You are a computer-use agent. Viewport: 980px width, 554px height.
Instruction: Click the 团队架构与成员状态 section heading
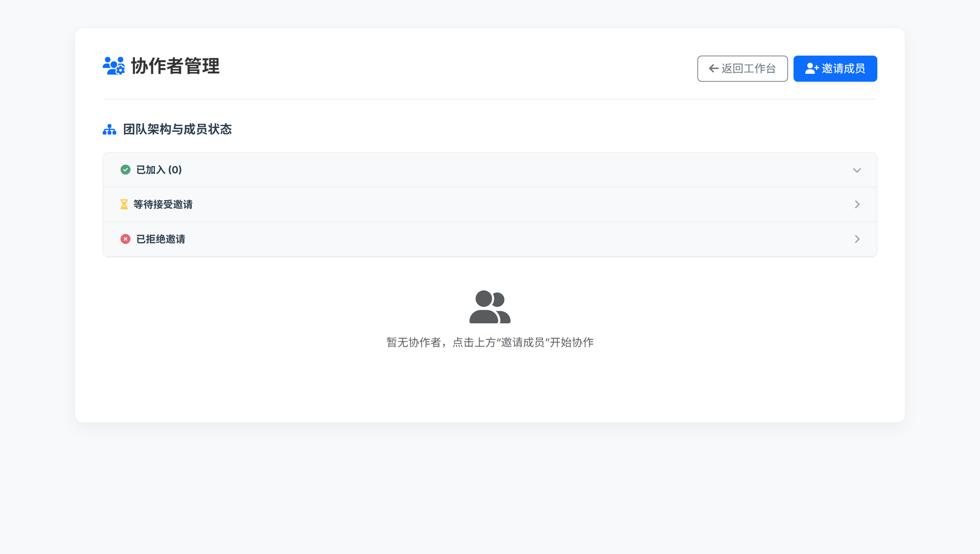coord(178,130)
